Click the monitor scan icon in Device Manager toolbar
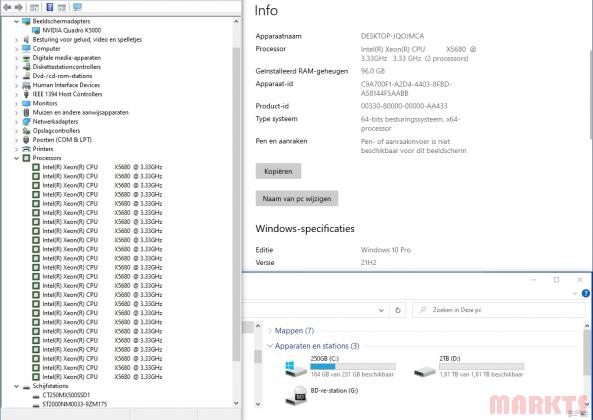Image resolution: width=593 pixels, height=420 pixels. click(x=77, y=7)
